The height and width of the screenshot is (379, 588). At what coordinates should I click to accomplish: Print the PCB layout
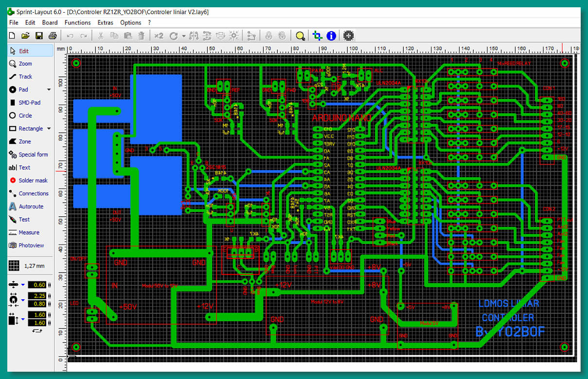[x=53, y=35]
